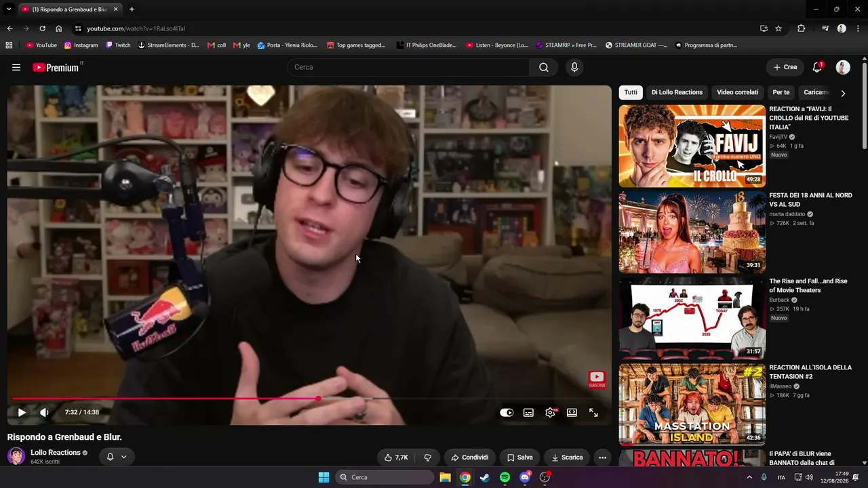Screen dimensions: 868x488
Task: Go to YouTube Premium home logo
Action: (x=56, y=67)
